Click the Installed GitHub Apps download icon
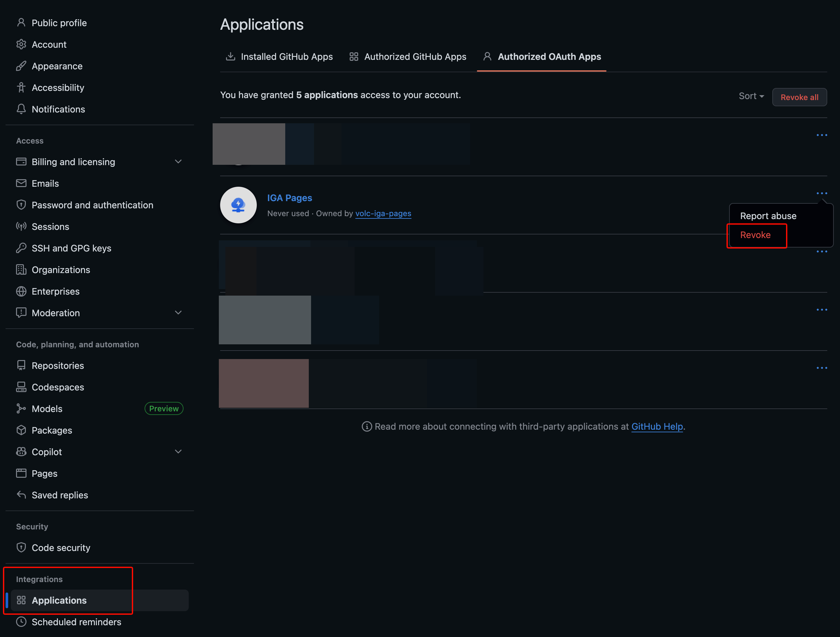This screenshot has width=840, height=637. click(230, 57)
